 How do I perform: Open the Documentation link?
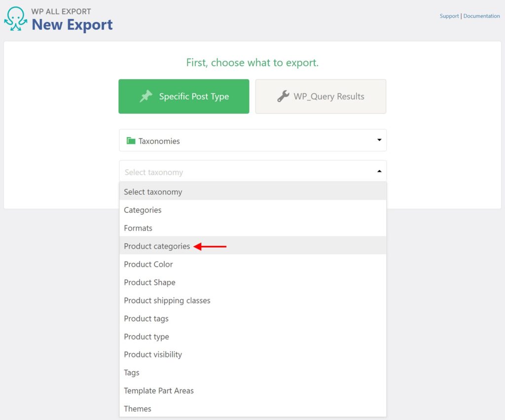481,15
